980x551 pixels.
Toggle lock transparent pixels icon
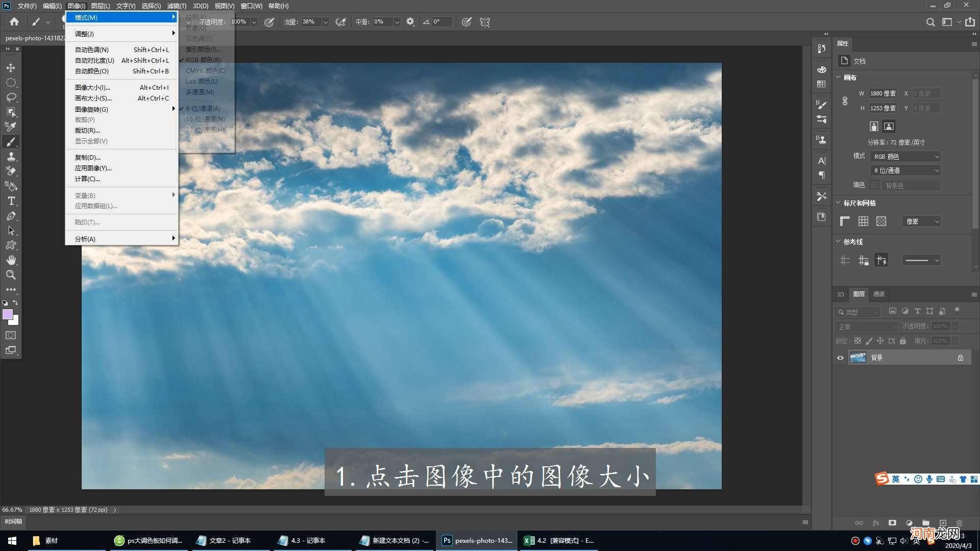point(857,341)
